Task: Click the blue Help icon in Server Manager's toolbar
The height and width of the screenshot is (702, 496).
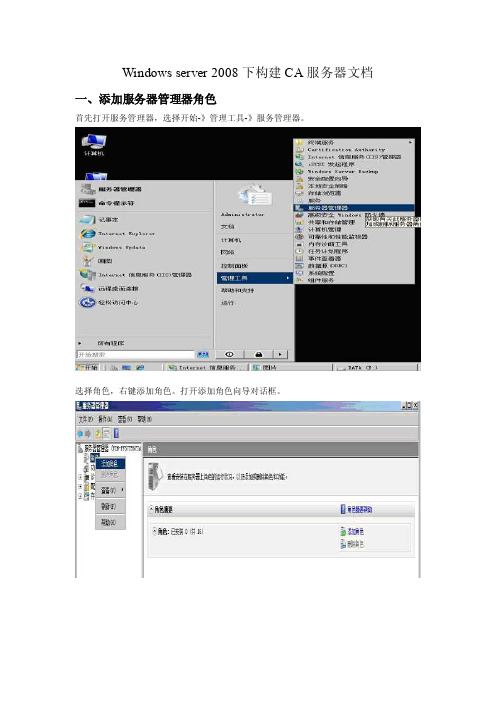Action: (x=116, y=433)
